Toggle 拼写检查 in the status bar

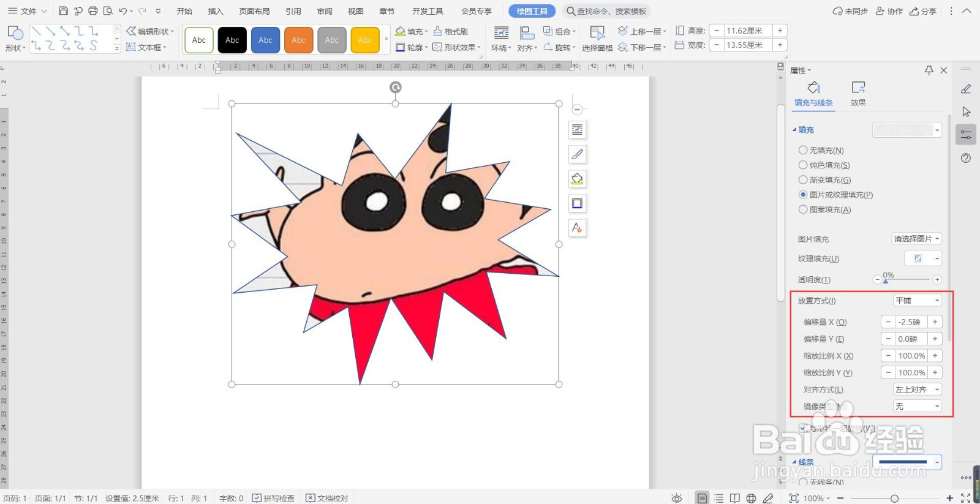click(x=273, y=498)
